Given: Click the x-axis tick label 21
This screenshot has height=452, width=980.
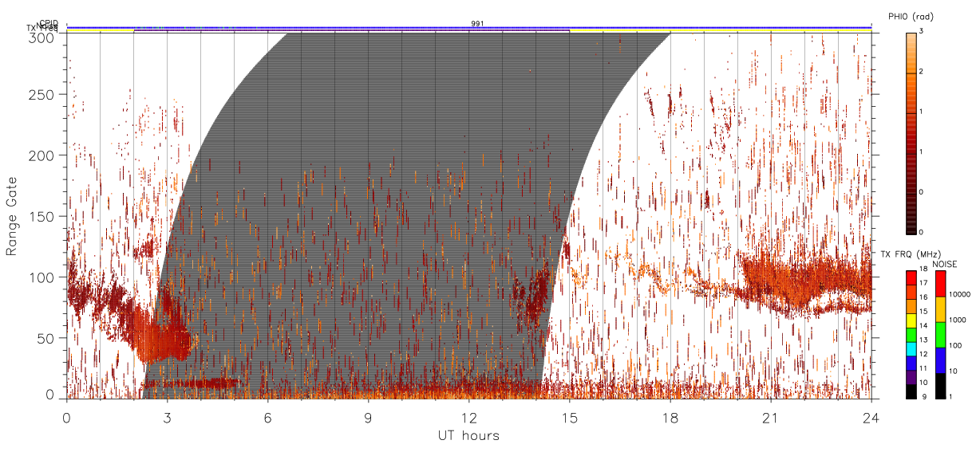Looking at the screenshot, I should 771,417.
